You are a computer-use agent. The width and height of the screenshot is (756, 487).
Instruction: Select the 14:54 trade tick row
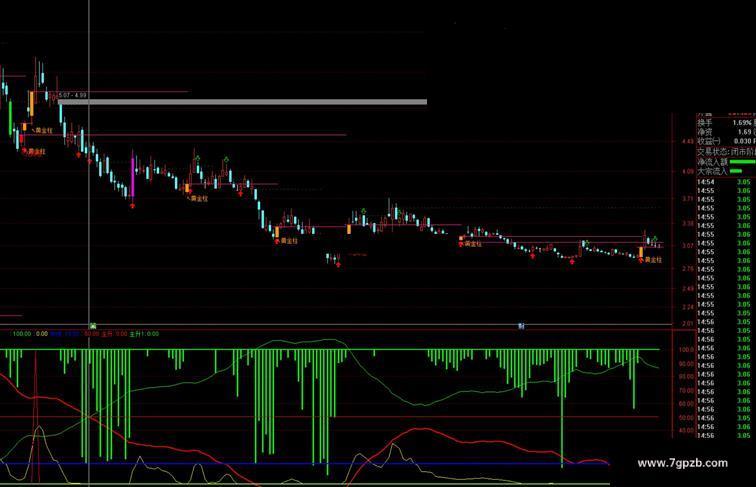pos(726,182)
